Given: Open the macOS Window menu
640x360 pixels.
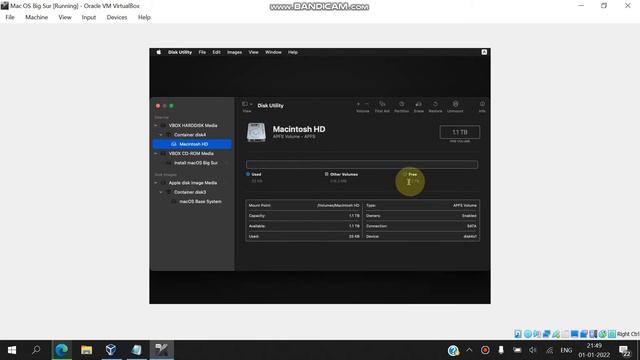Looking at the screenshot, I should coord(273,52).
